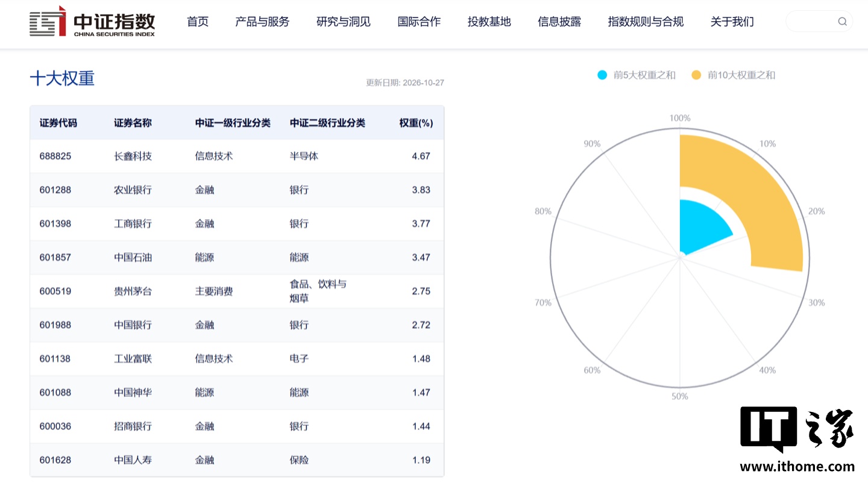Click the 证券名称 column header

pyautogui.click(x=133, y=123)
